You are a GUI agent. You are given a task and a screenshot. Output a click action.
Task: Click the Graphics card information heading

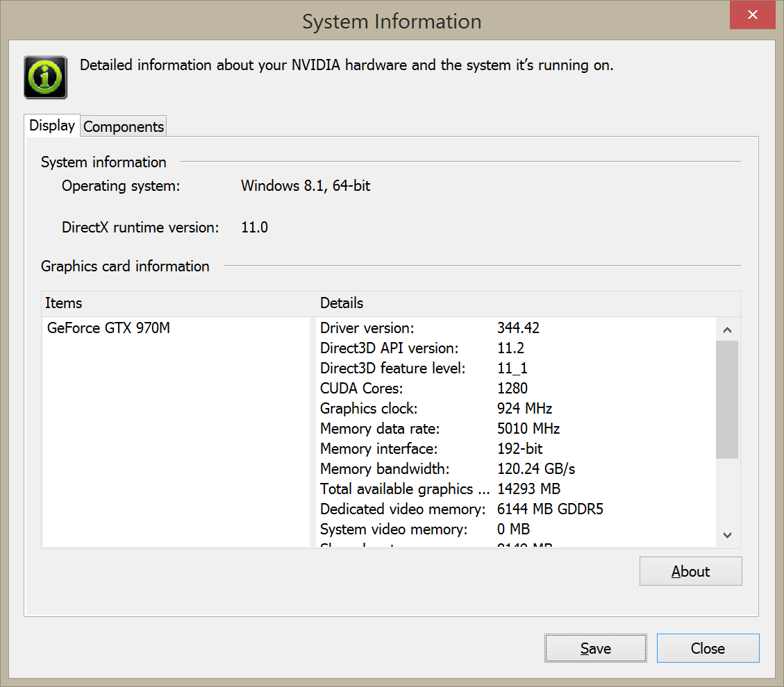(x=125, y=266)
